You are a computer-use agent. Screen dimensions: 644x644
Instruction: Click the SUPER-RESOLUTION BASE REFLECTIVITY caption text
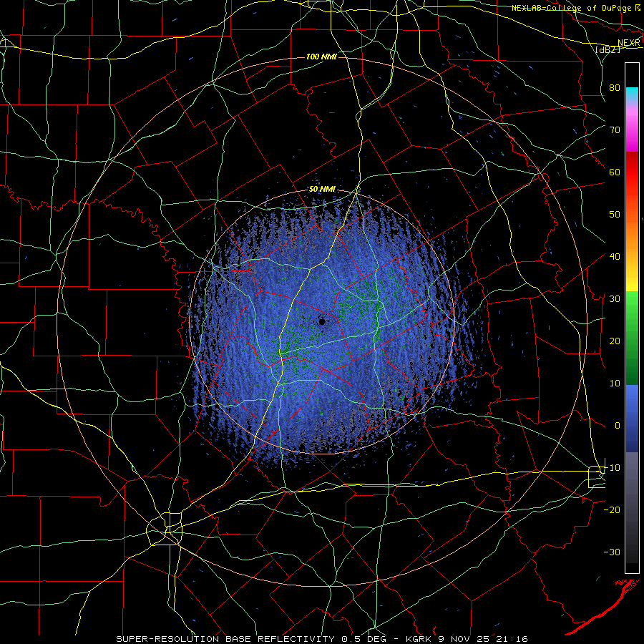point(225,639)
